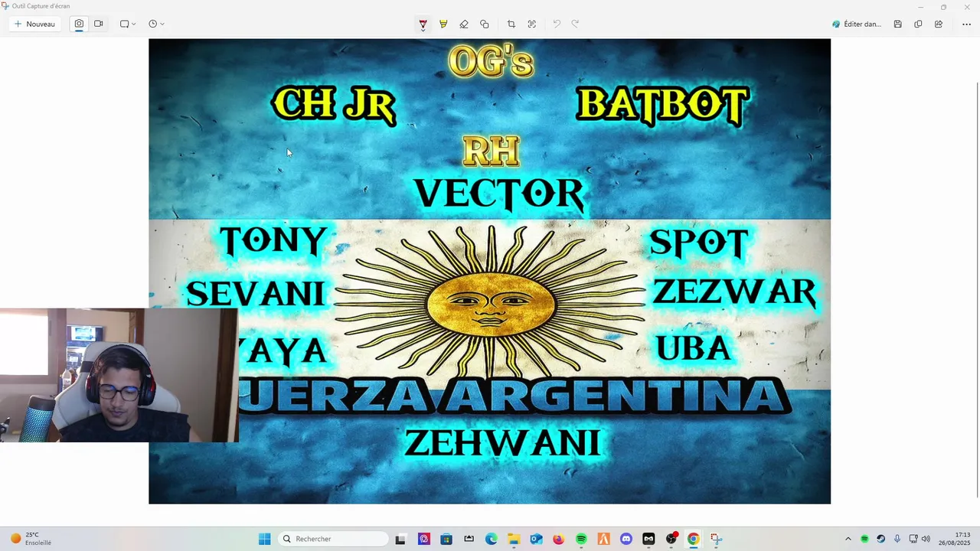Image resolution: width=980 pixels, height=551 pixels.
Task: Open the Windows Start menu
Action: [265, 539]
